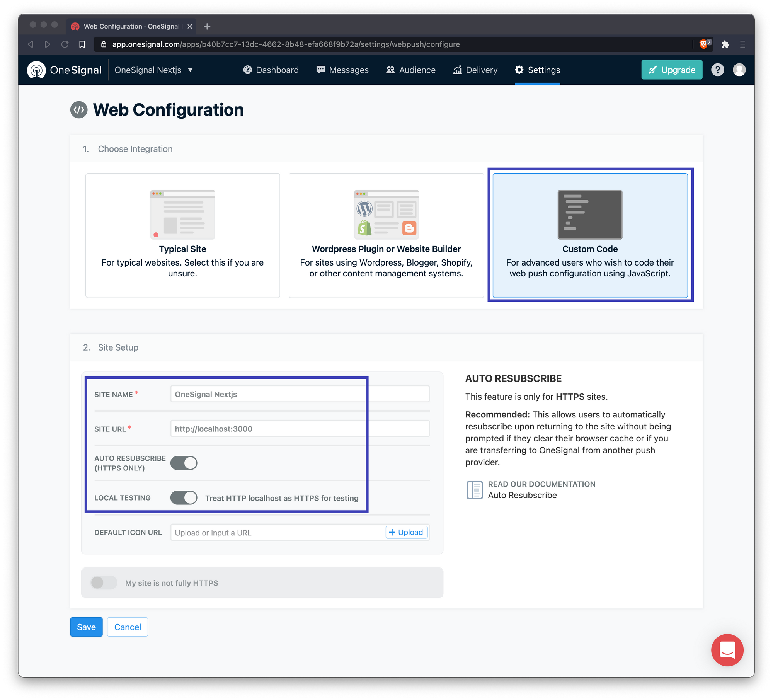Click the Upload icon button
The width and height of the screenshot is (773, 700).
(406, 532)
